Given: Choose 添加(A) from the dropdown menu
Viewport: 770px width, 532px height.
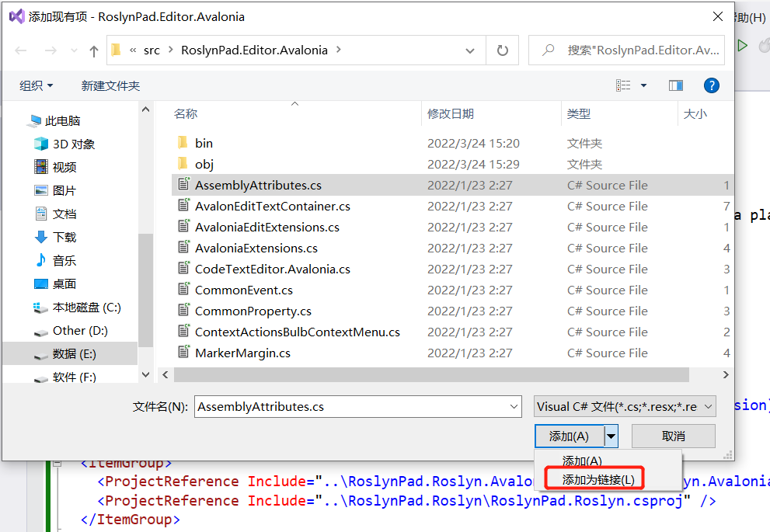Looking at the screenshot, I should [x=582, y=461].
